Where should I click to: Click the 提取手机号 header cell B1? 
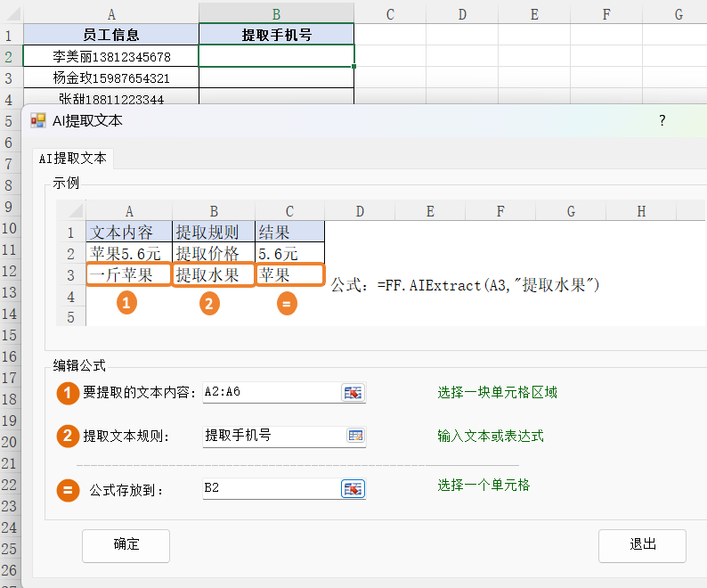coord(276,35)
